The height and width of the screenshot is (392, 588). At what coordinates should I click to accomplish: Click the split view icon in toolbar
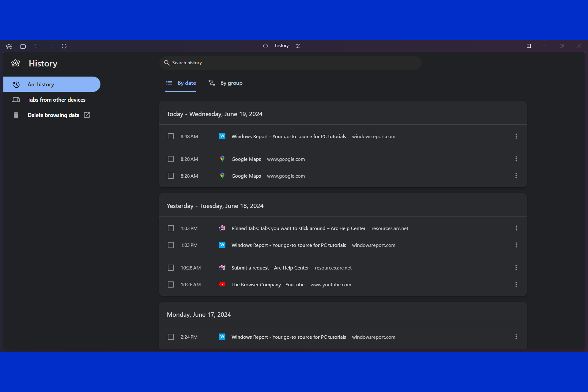pos(529,46)
